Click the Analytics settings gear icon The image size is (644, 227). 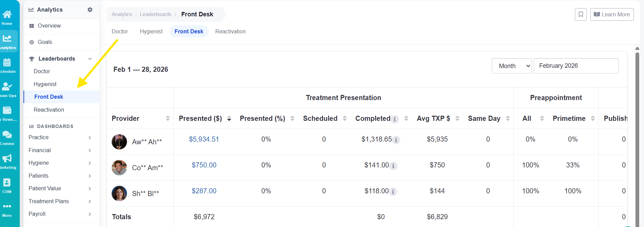click(90, 10)
